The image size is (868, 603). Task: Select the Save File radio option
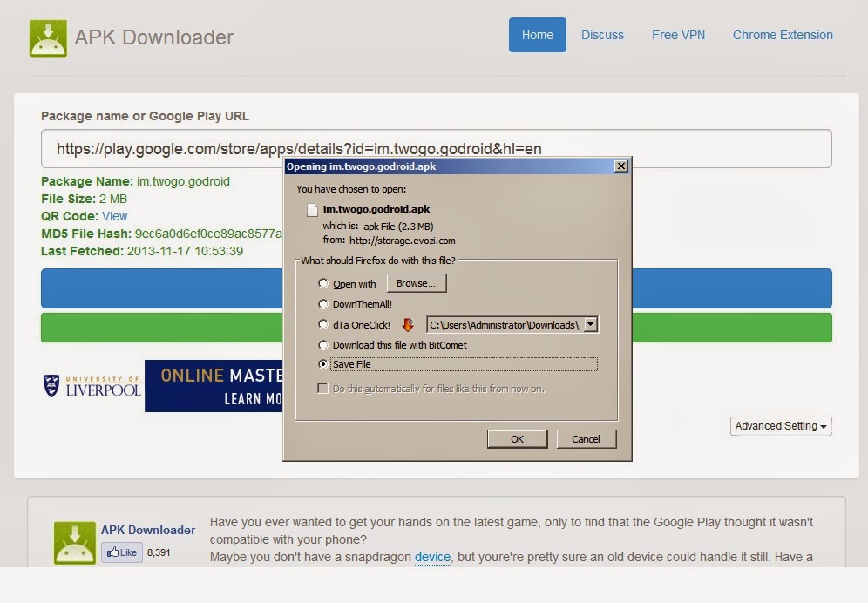pos(323,364)
